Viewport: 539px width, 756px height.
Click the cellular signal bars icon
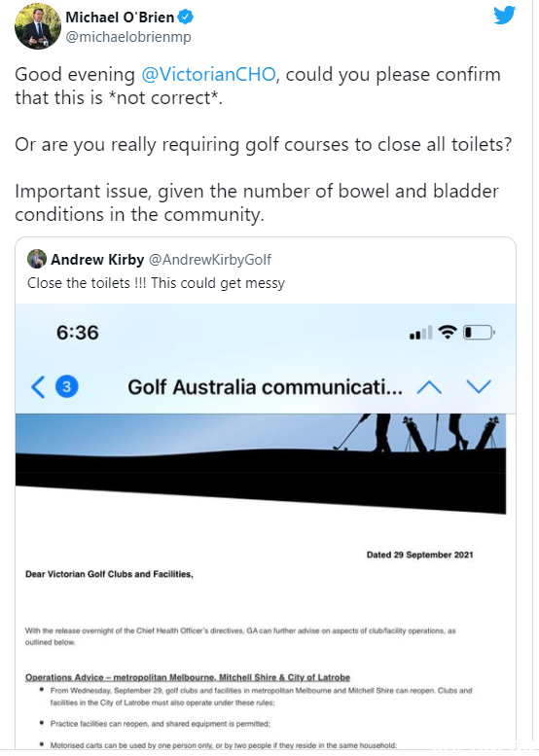[421, 333]
